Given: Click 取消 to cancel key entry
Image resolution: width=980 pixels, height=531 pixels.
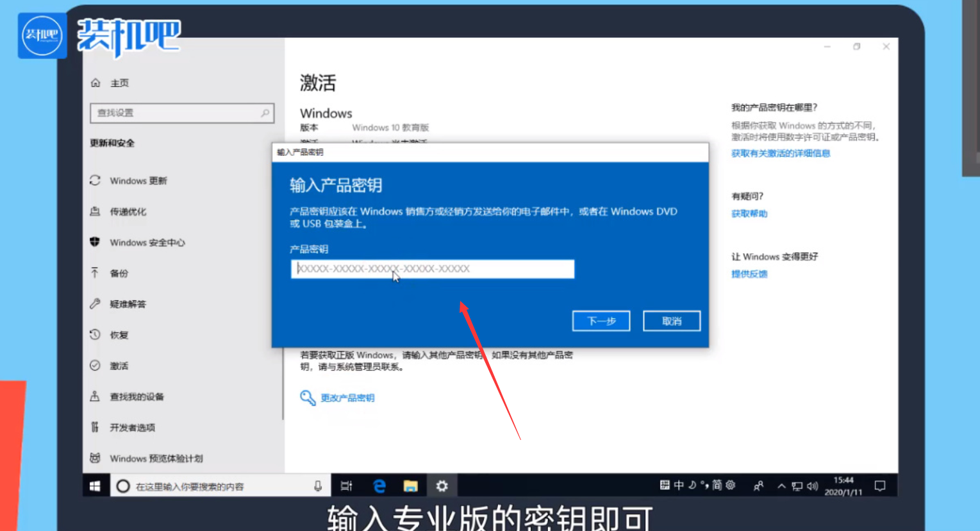Looking at the screenshot, I should [x=672, y=321].
